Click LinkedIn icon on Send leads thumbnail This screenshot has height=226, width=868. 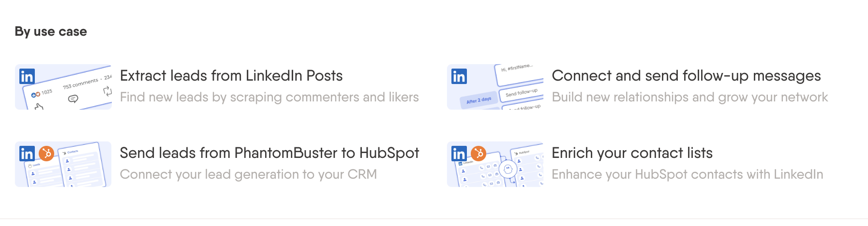27,154
